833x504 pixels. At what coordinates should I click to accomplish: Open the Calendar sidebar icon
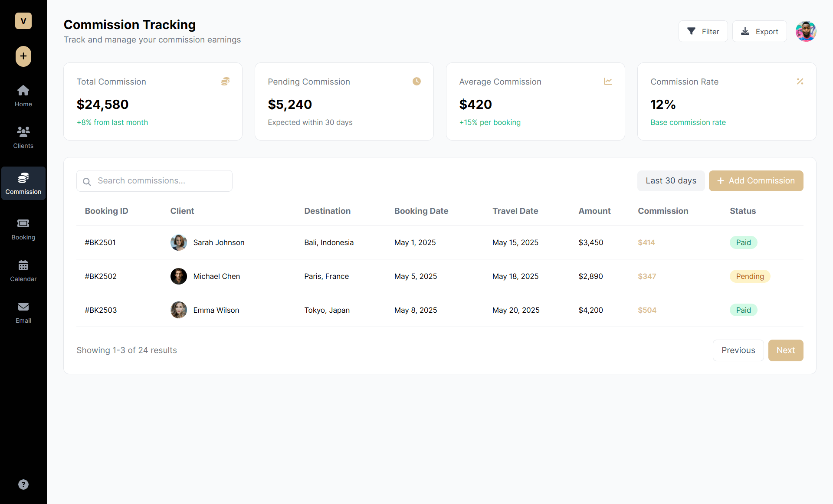pyautogui.click(x=23, y=265)
